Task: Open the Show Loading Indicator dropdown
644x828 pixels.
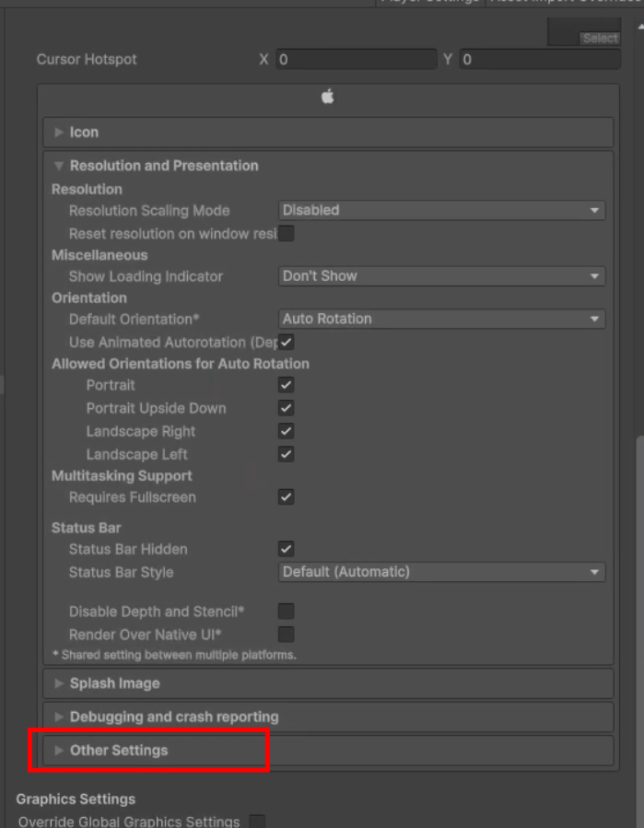Action: (441, 276)
